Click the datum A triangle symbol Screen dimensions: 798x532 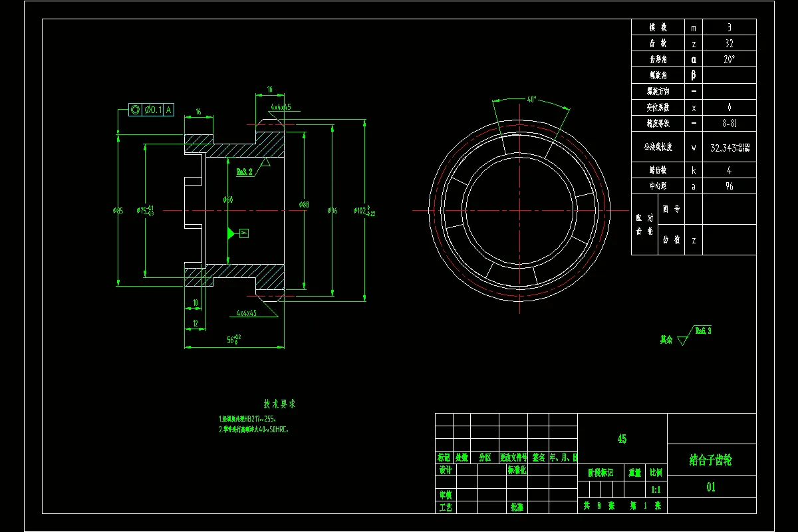tap(232, 233)
